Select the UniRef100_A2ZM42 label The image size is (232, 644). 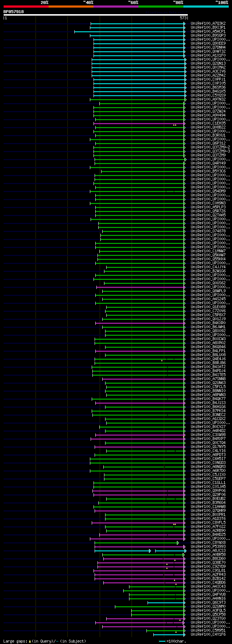coord(208,75)
